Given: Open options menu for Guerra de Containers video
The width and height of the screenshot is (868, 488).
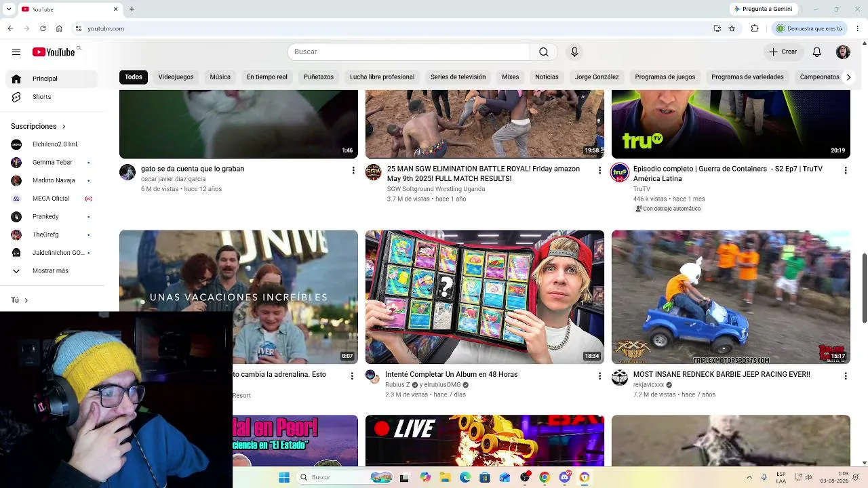Looking at the screenshot, I should click(x=846, y=170).
